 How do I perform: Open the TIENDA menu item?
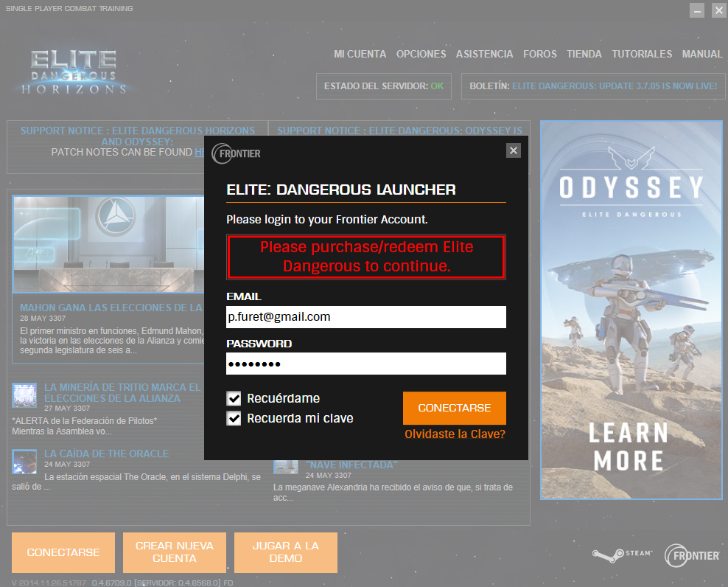[x=584, y=54]
